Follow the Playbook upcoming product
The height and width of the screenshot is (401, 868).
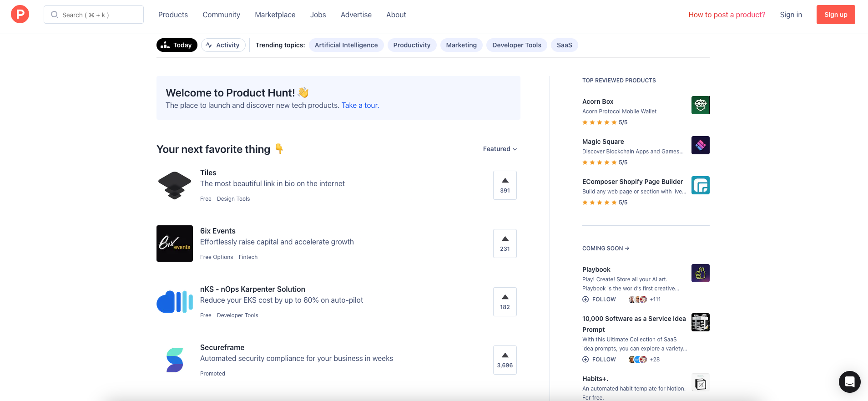pyautogui.click(x=599, y=299)
